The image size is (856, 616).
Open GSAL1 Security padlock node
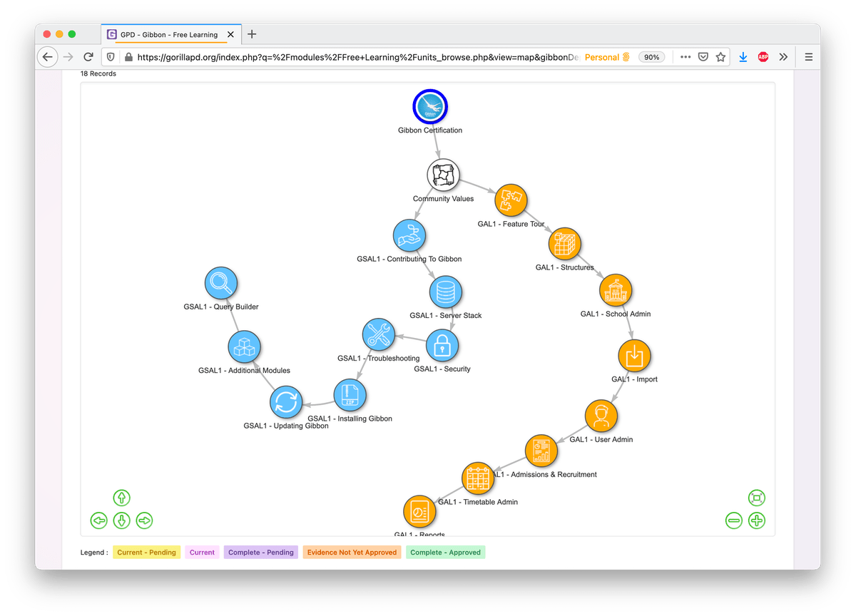pyautogui.click(x=442, y=346)
